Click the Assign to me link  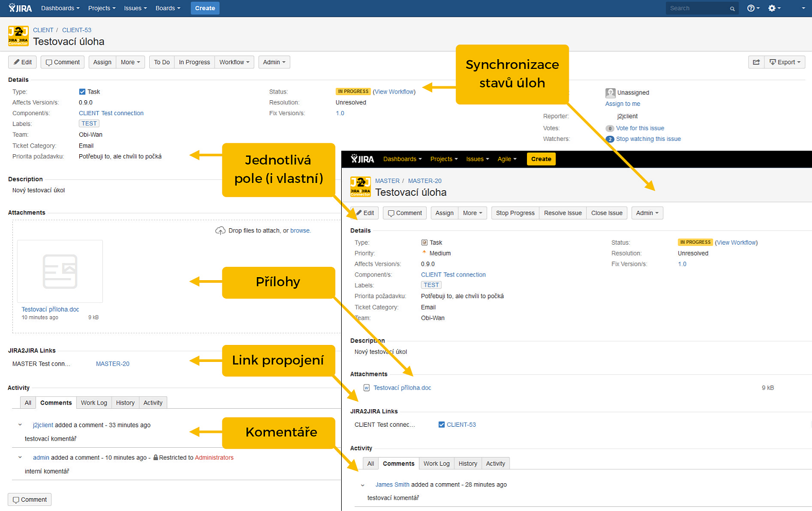tap(623, 104)
